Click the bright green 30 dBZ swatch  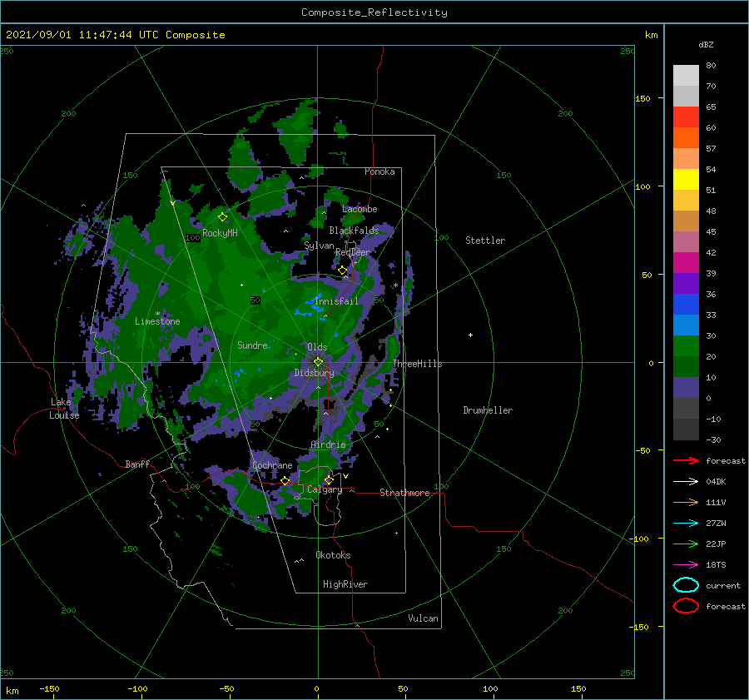tap(686, 345)
